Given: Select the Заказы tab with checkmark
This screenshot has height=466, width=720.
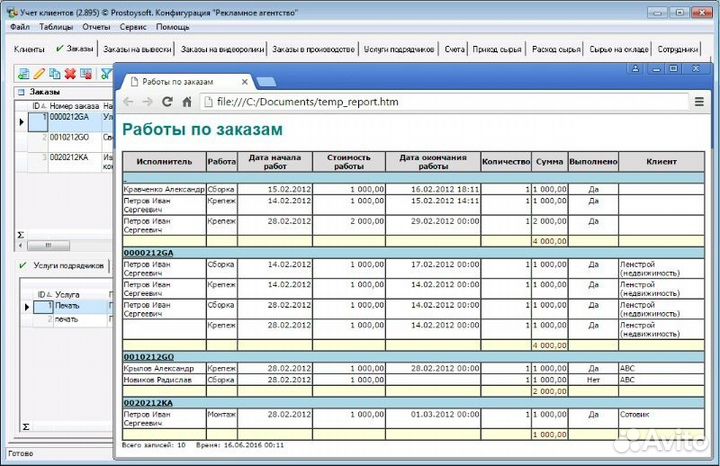Looking at the screenshot, I should 75,48.
